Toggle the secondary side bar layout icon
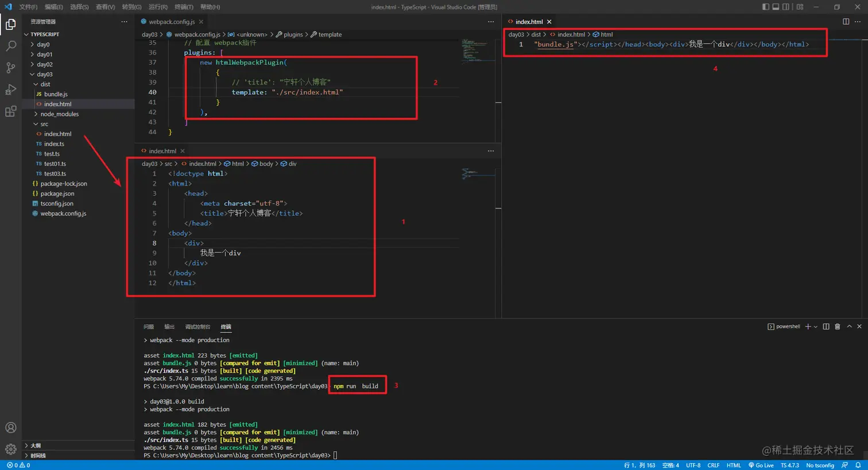 [x=786, y=7]
